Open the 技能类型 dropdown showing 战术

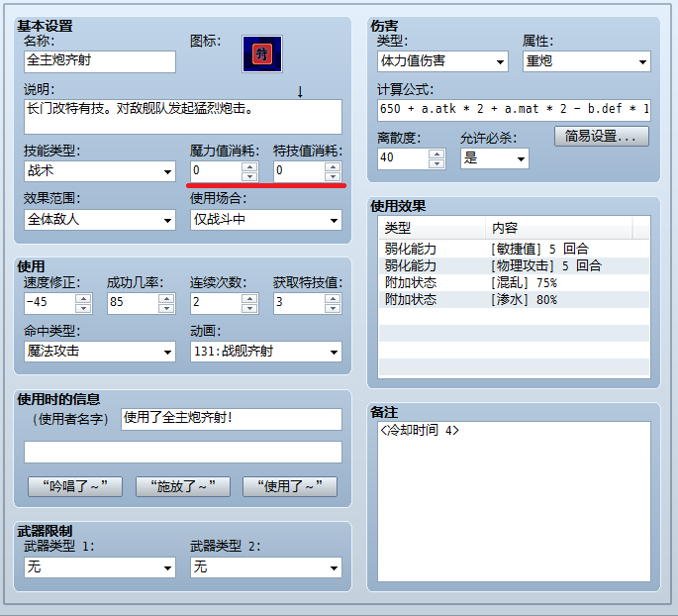coord(100,171)
